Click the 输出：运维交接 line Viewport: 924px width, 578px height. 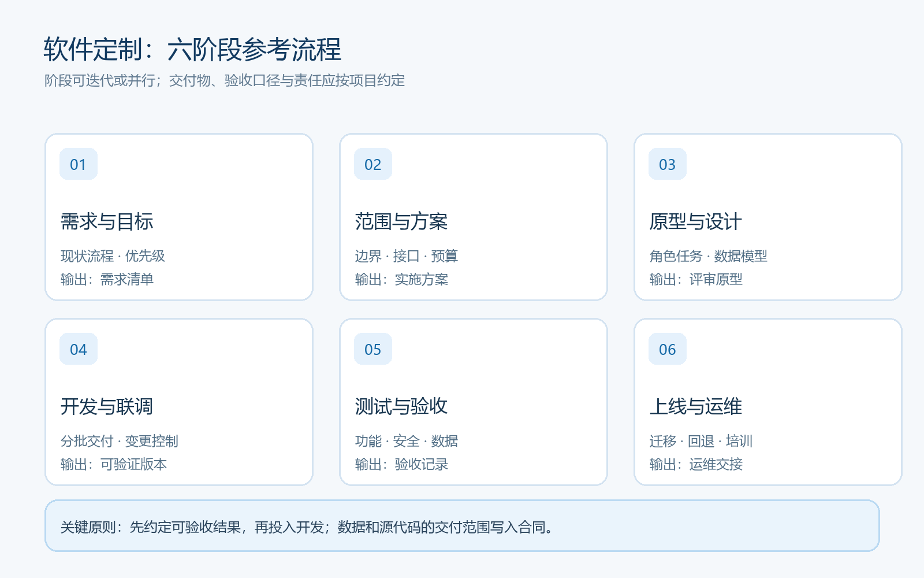696,465
